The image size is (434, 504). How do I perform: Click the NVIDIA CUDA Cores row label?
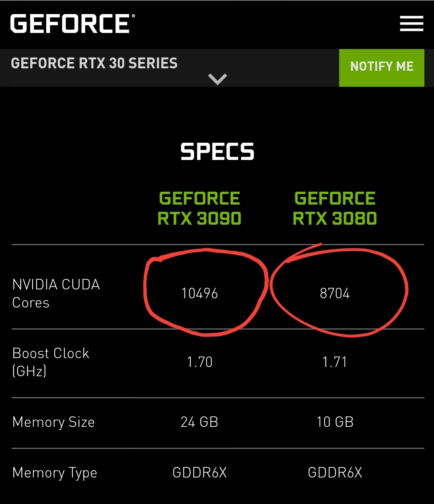[56, 293]
